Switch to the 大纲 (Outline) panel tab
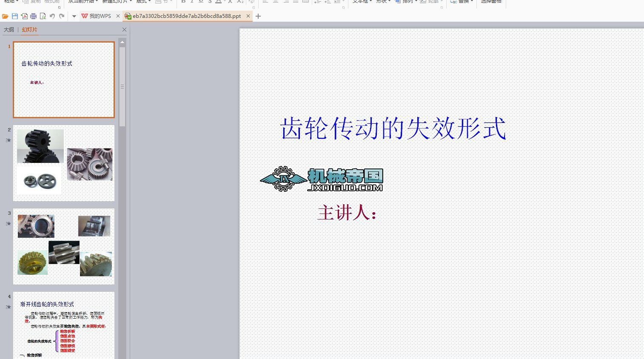This screenshot has width=644, height=359. pos(9,29)
